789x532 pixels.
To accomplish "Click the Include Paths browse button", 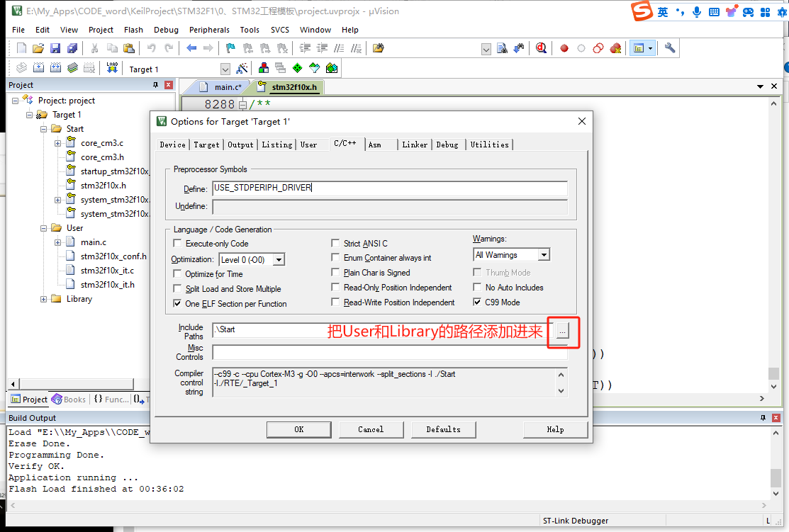I will pos(563,331).
